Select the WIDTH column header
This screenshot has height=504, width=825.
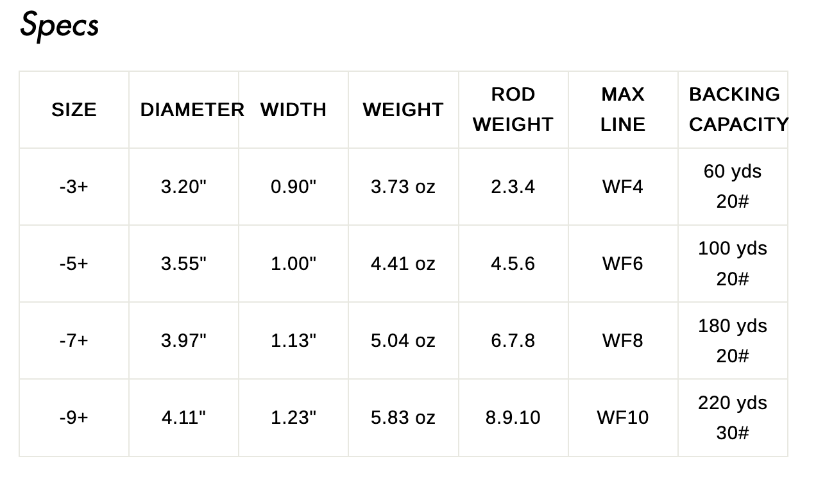click(x=294, y=110)
